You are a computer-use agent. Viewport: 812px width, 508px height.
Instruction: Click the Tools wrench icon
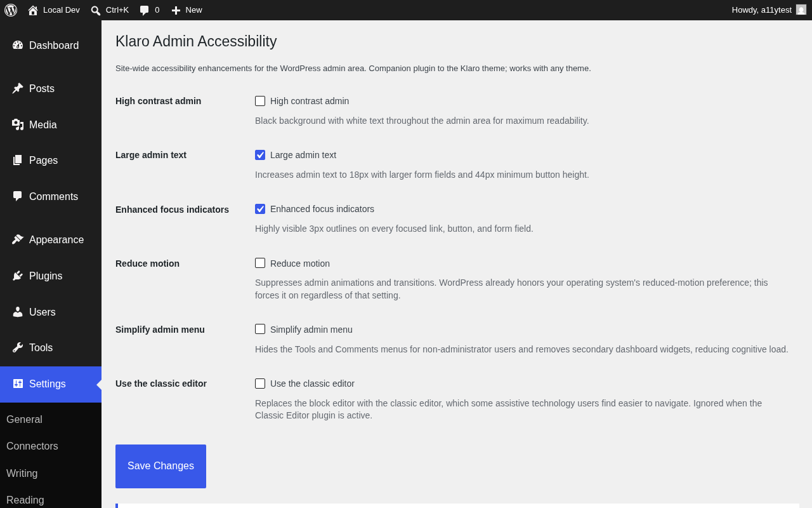point(18,347)
